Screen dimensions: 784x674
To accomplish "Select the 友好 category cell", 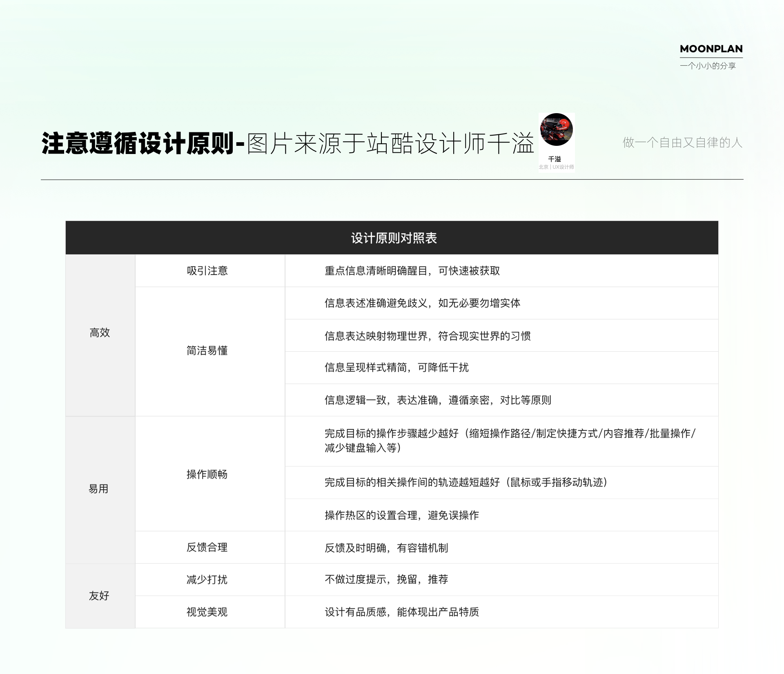I will [x=99, y=596].
